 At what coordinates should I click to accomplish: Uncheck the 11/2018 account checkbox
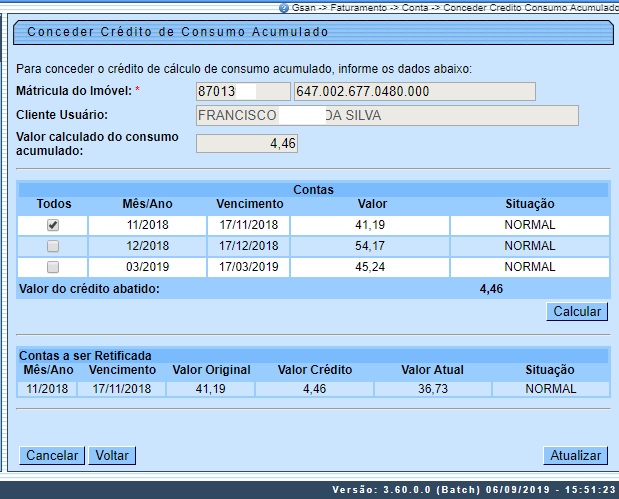53,226
